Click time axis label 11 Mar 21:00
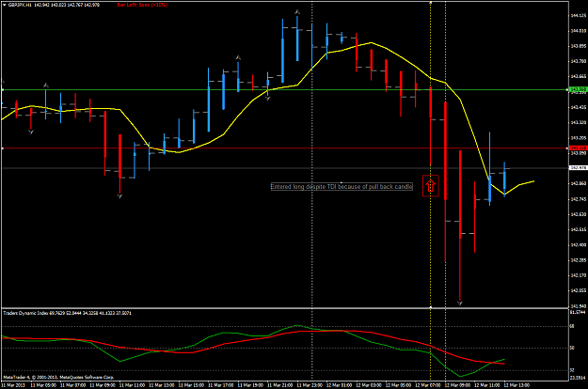588x389 pixels. tap(280, 385)
